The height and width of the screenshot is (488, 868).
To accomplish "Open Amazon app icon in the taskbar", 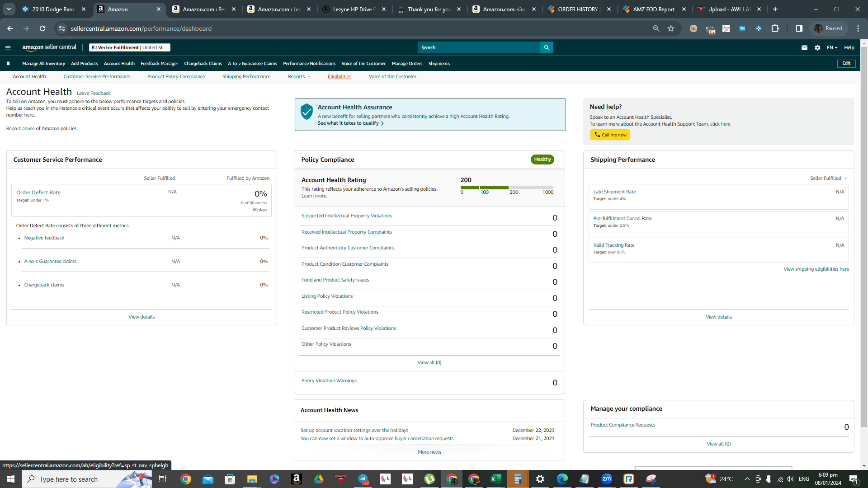I will tap(297, 479).
